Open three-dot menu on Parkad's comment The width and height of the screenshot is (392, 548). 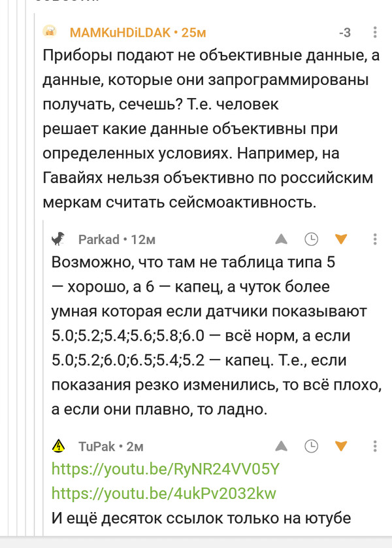[x=374, y=239]
